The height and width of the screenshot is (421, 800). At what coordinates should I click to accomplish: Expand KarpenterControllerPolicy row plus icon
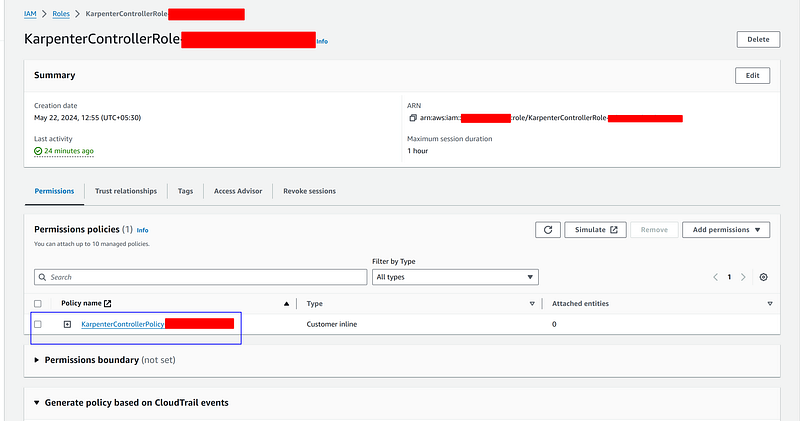(67, 324)
